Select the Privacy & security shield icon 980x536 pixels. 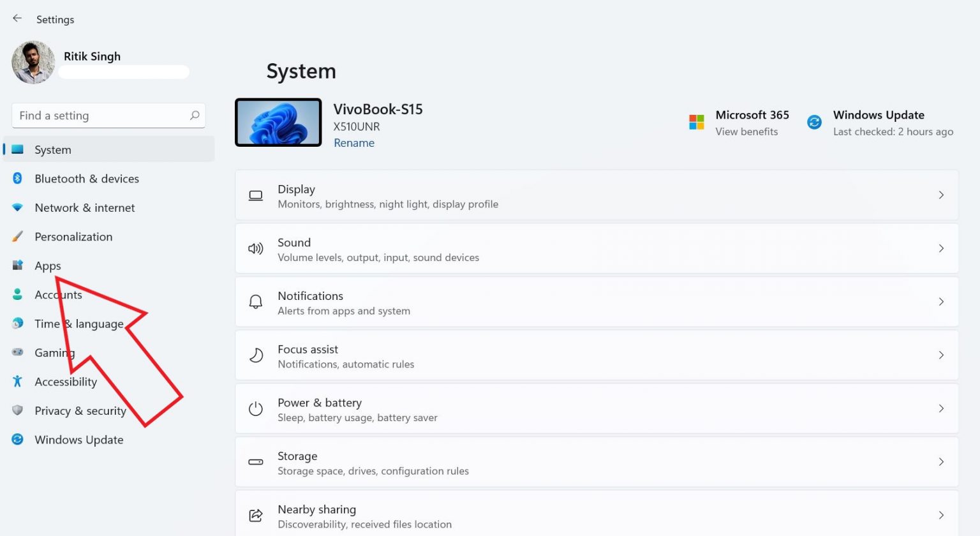pos(18,410)
